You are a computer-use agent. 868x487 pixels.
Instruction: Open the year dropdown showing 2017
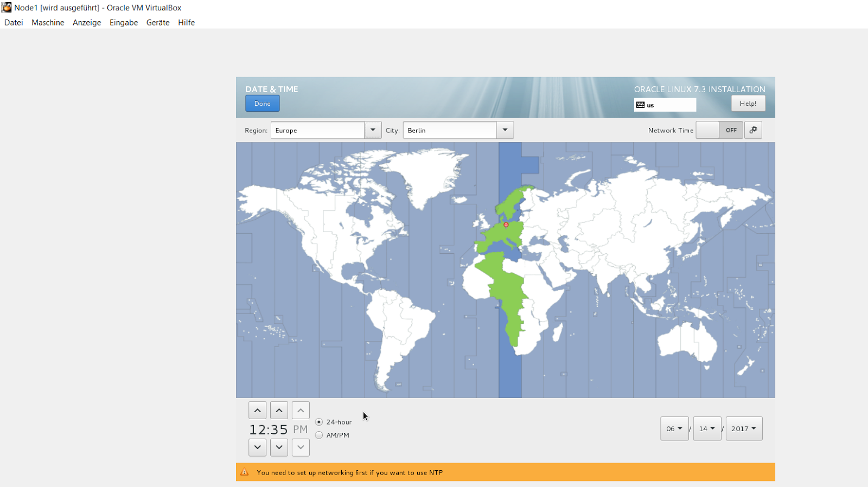coord(744,428)
